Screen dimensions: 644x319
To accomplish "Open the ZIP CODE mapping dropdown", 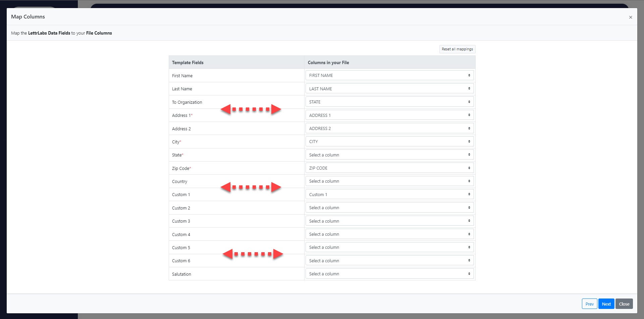I will tap(389, 168).
